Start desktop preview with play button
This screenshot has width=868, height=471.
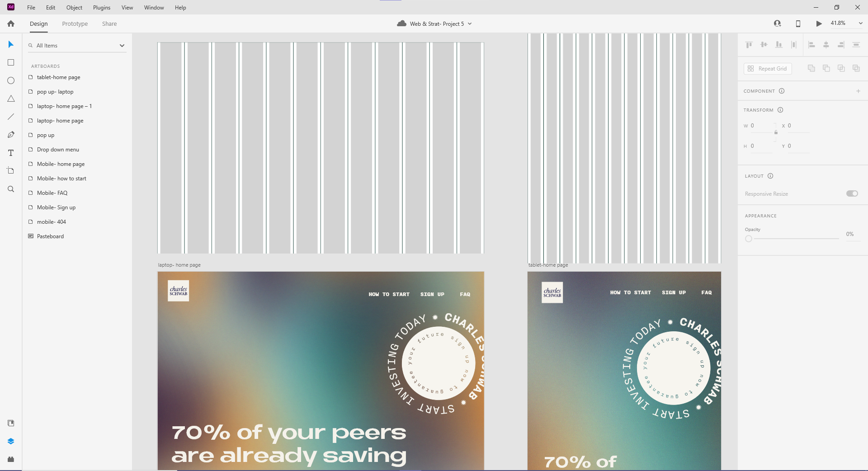pyautogui.click(x=819, y=24)
